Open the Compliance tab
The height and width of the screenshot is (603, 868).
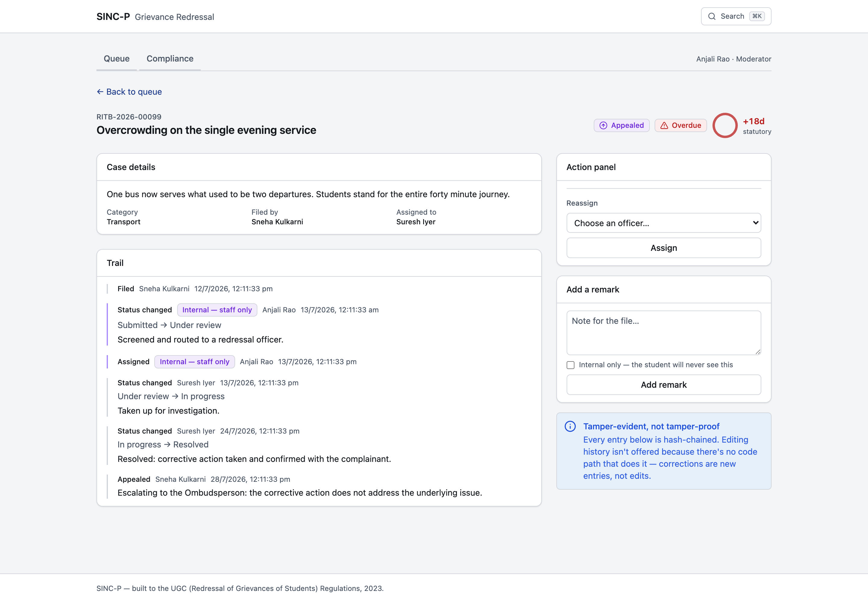pos(170,58)
